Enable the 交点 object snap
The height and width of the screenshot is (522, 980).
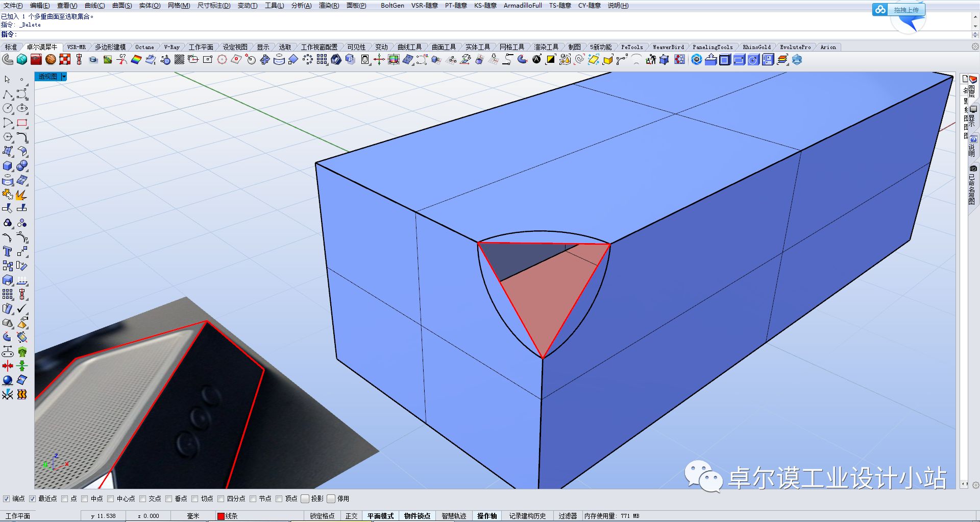(x=143, y=499)
